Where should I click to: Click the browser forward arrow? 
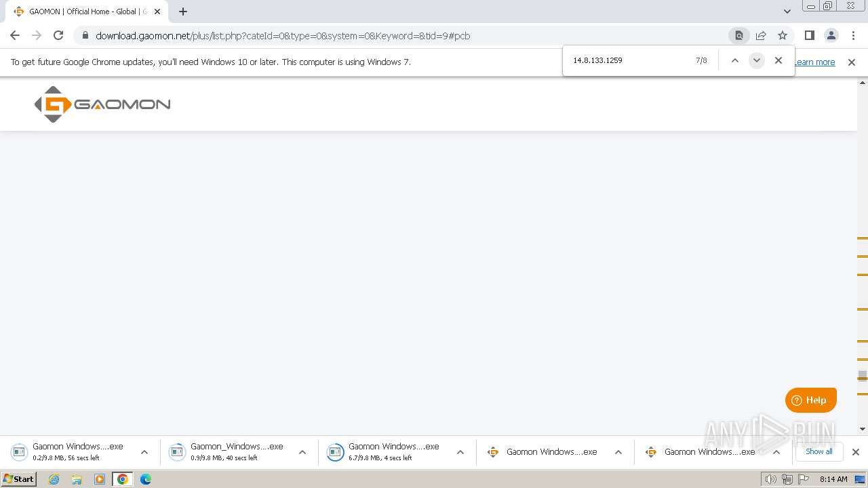pos(37,35)
